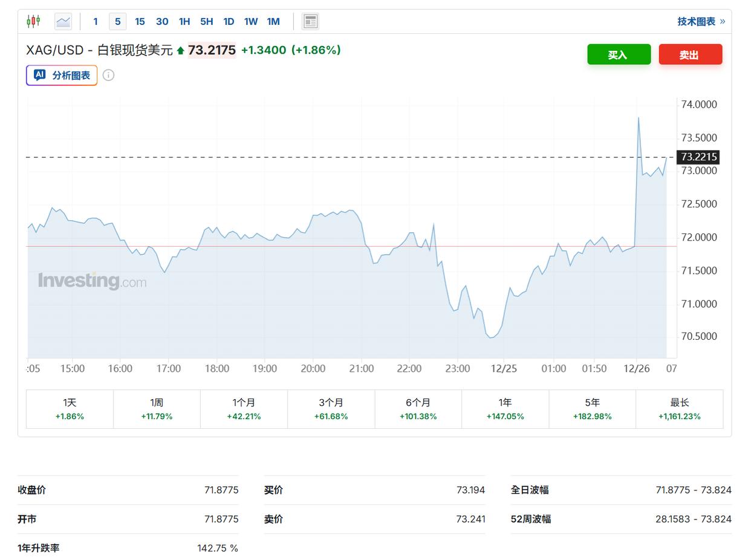This screenshot has height=560, width=751.
Task: Click the Investing.com watermark logo
Action: (x=92, y=281)
